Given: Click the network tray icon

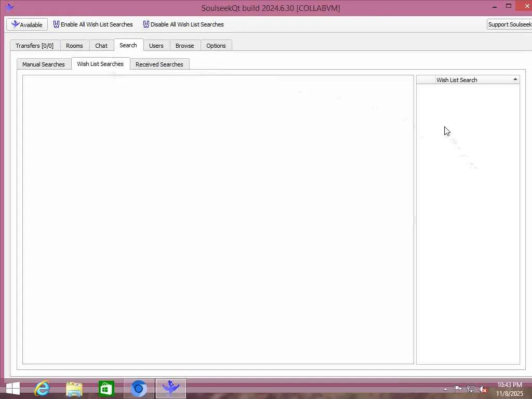Looking at the screenshot, I should (470, 389).
